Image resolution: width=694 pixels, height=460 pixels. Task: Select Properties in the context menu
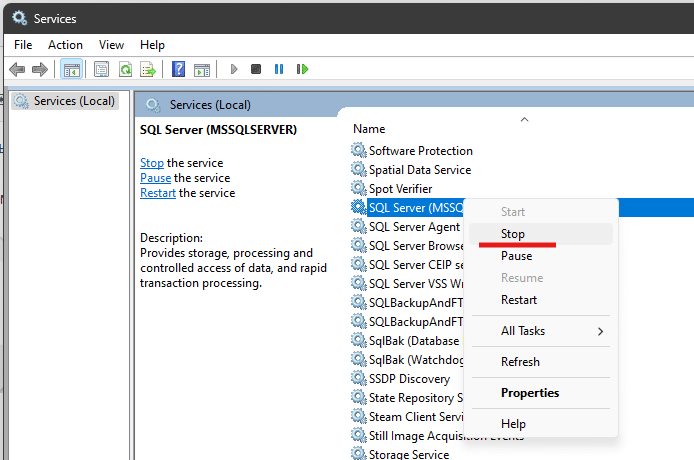click(x=530, y=393)
